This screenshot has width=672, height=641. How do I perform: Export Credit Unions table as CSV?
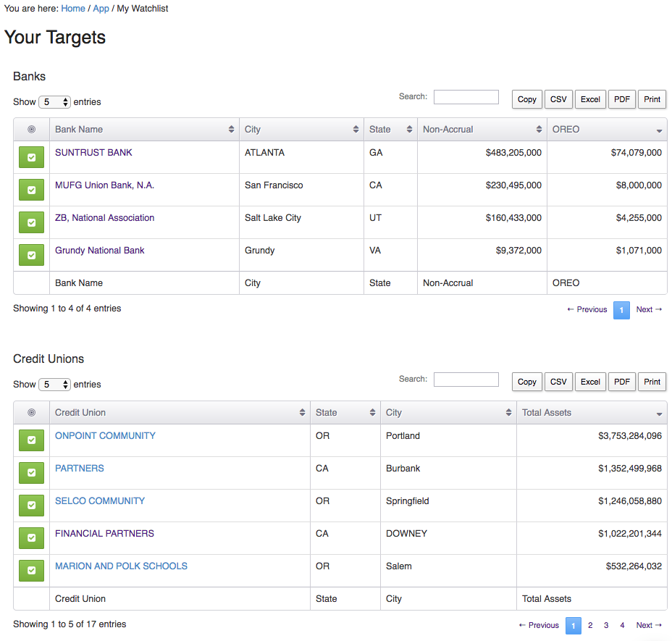pos(558,382)
